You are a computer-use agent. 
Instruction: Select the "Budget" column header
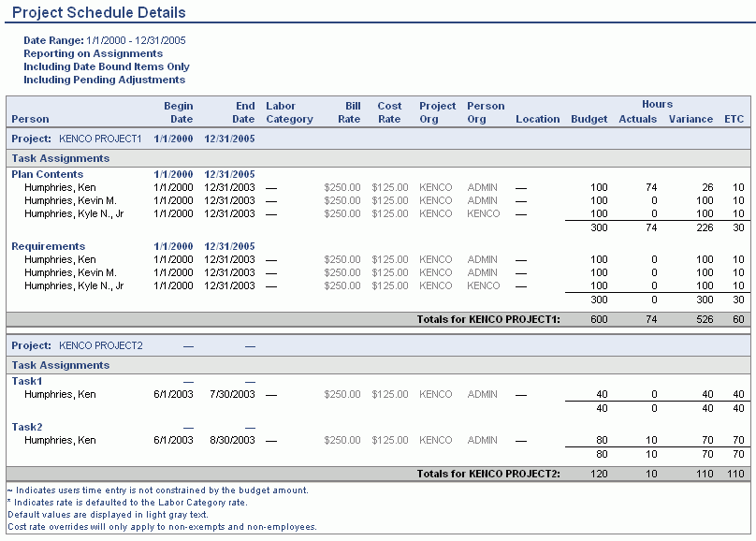(x=589, y=119)
